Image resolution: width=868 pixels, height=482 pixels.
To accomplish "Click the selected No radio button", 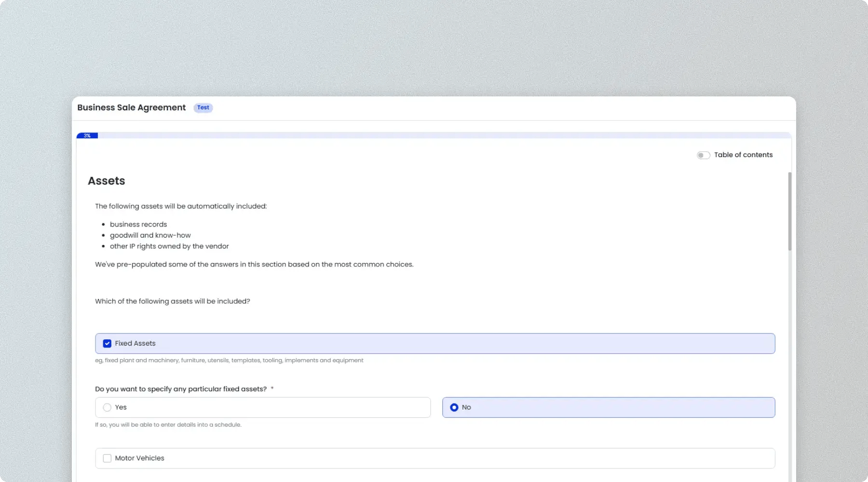I will point(454,408).
